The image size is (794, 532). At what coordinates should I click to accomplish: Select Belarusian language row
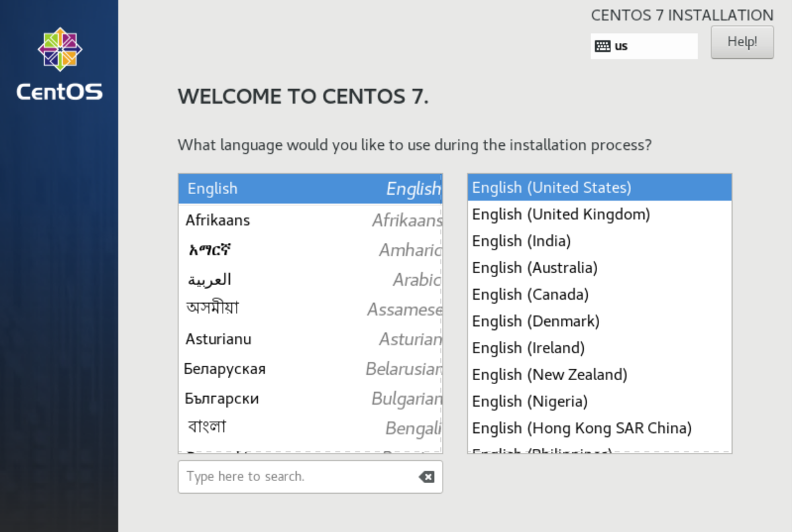(x=310, y=369)
